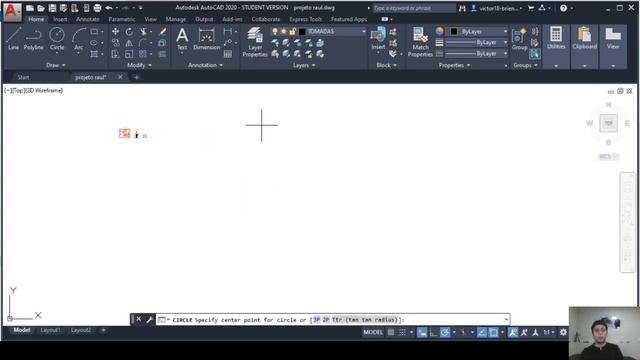Expand the Block panel

[386, 65]
